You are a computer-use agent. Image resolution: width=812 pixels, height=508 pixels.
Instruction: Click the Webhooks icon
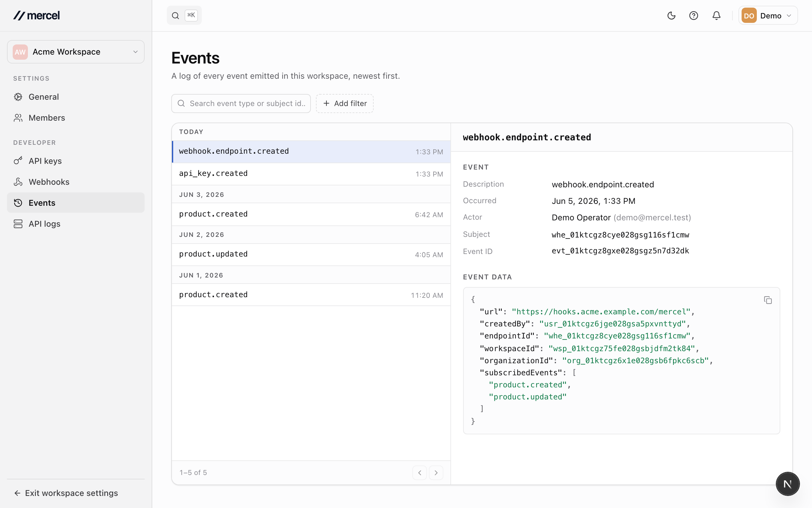click(x=18, y=182)
